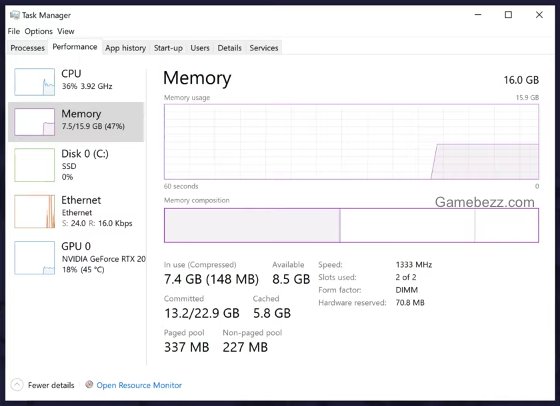Open the GPU 0 graph thumbnail

click(x=35, y=258)
